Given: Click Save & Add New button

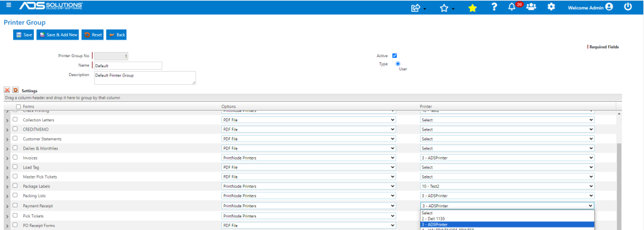Looking at the screenshot, I should [x=58, y=35].
